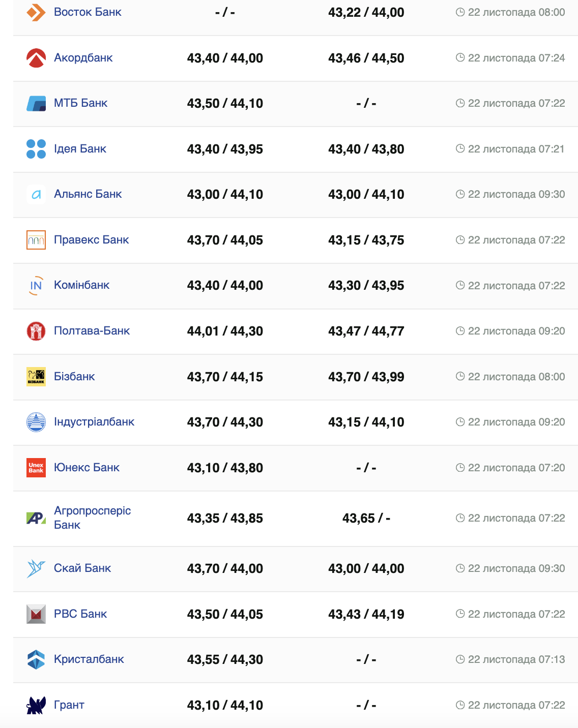Click the Восток Банк orange arrow logo
This screenshot has width=578, height=728.
pyautogui.click(x=36, y=12)
